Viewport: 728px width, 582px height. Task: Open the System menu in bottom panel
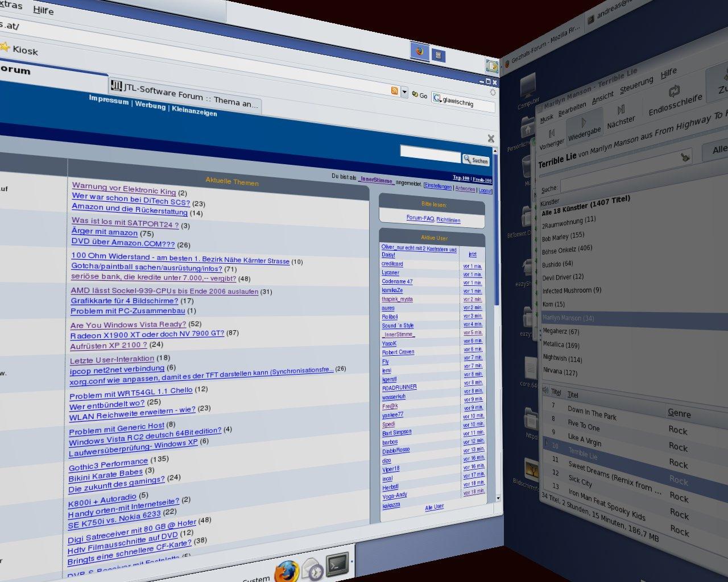point(256,579)
